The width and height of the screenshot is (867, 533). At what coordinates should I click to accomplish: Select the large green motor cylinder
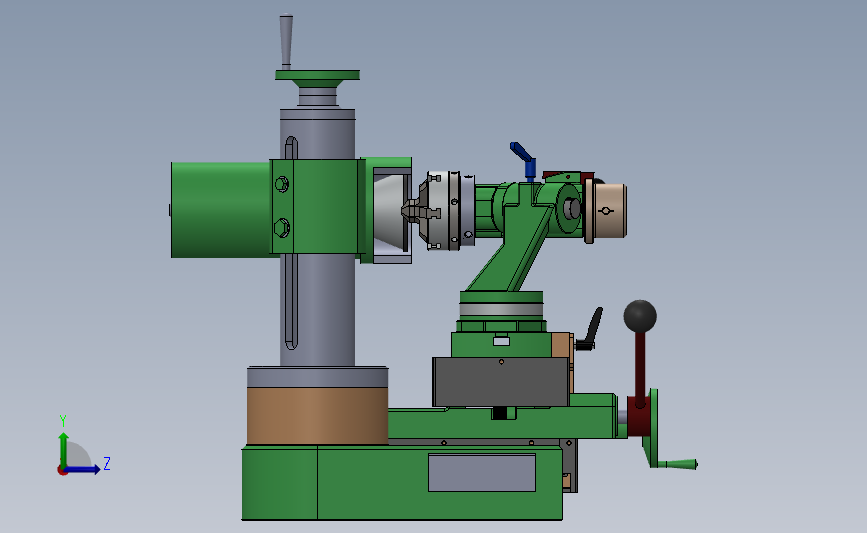pos(221,210)
